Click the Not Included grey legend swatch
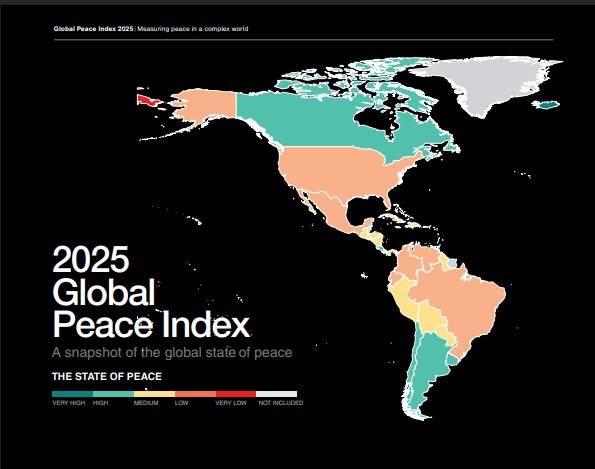This screenshot has height=469, width=595. coord(277,394)
